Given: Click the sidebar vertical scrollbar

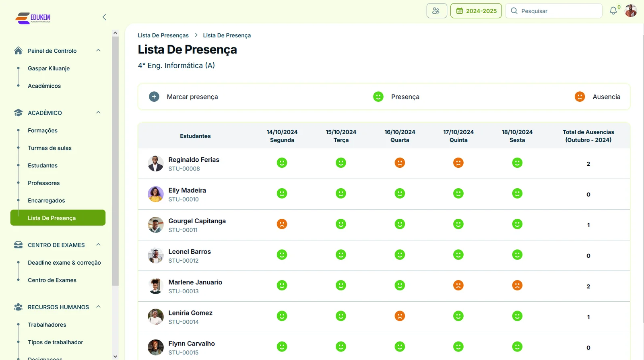Looking at the screenshot, I should pos(115,161).
